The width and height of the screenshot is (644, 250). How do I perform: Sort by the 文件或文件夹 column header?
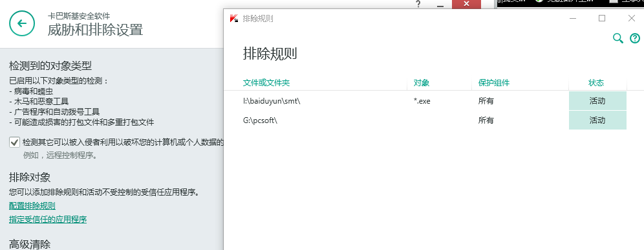(266, 83)
